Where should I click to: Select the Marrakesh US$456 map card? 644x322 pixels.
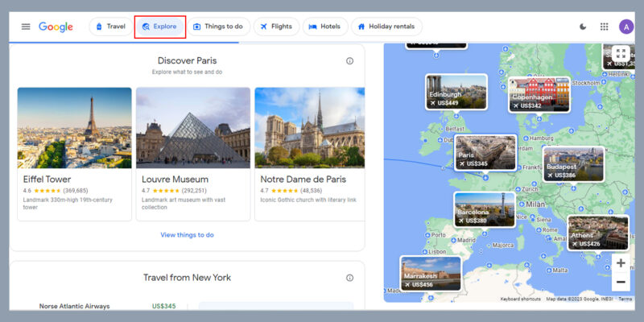[x=431, y=274]
